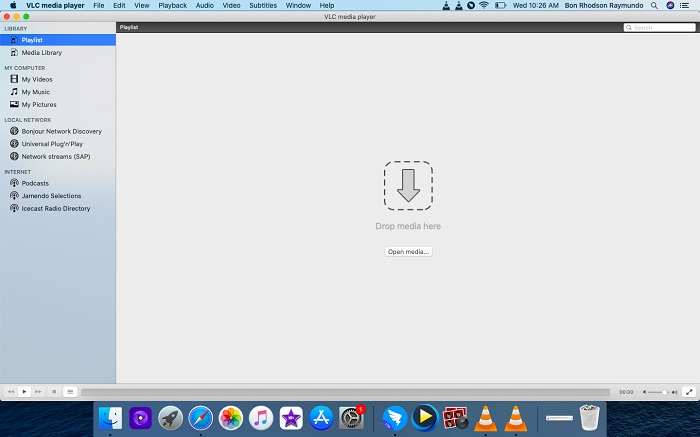Open the Playback menu
This screenshot has width=700, height=437.
point(172,5)
